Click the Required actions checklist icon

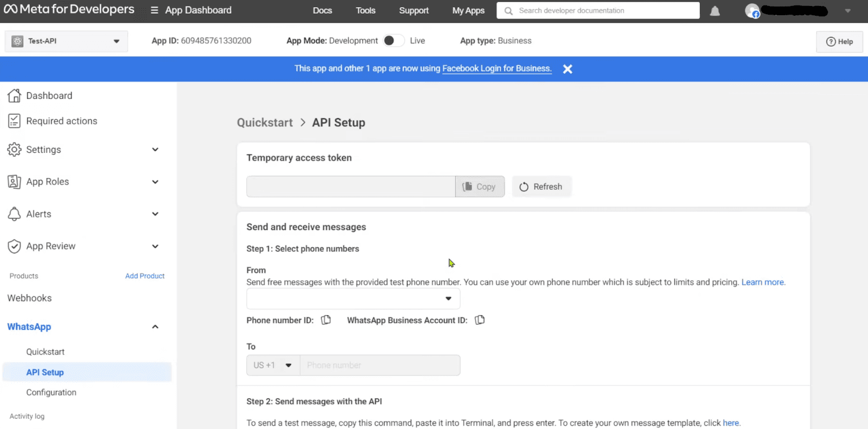click(14, 121)
